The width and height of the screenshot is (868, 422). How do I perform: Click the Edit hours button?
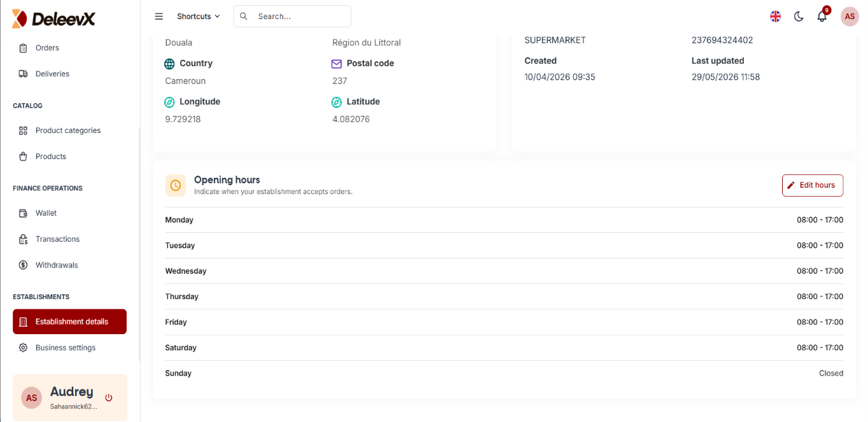pos(813,185)
